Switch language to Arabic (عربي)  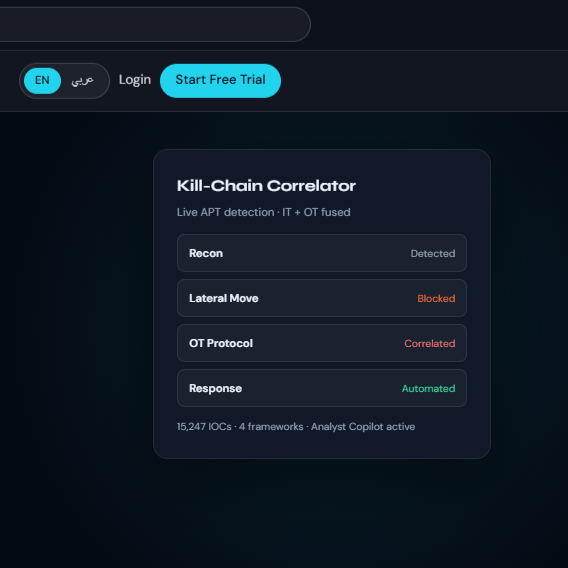coord(82,80)
